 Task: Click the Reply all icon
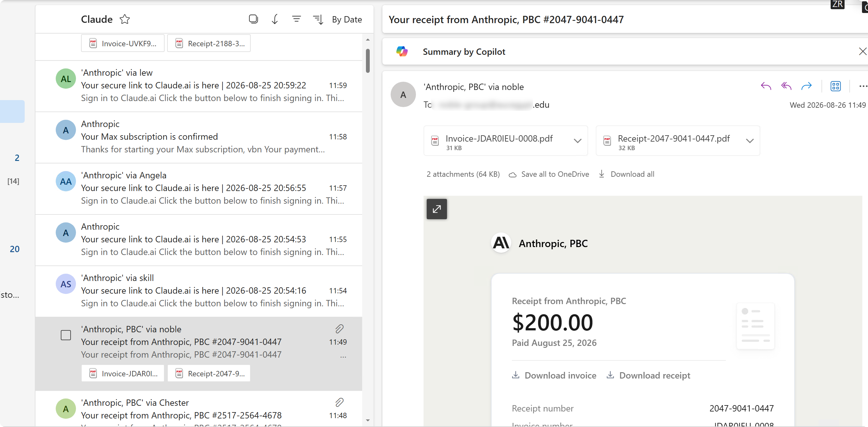(x=786, y=86)
